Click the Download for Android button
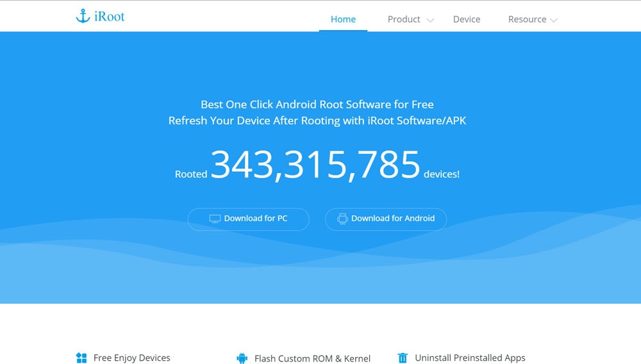The height and width of the screenshot is (364, 641). point(386,219)
